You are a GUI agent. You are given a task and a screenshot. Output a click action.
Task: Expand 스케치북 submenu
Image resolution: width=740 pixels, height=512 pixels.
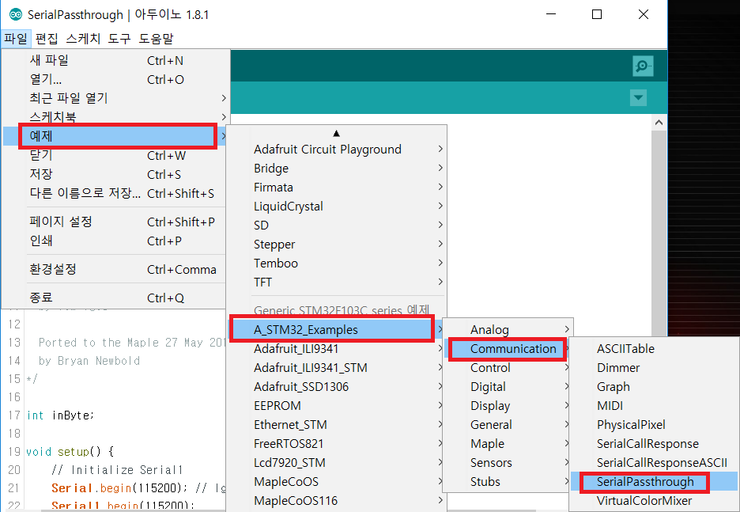[116, 116]
